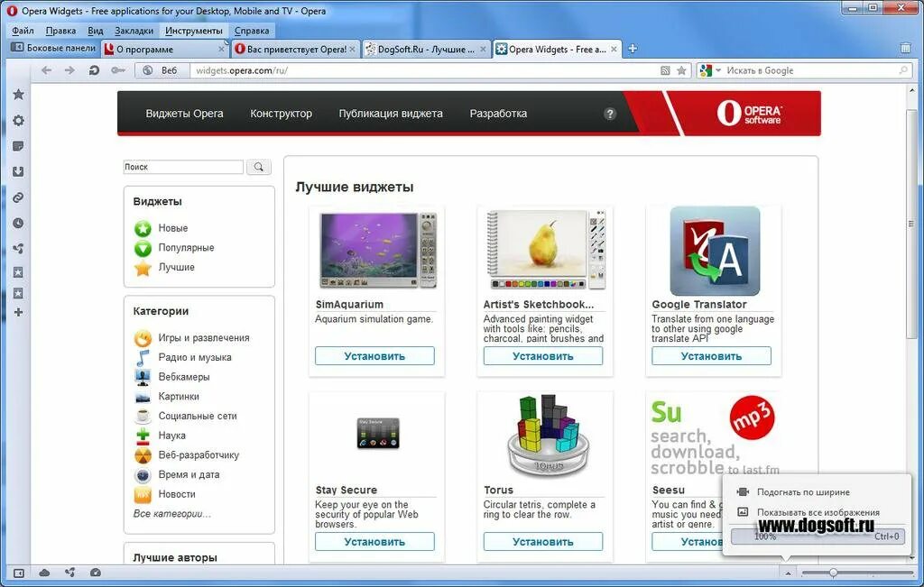Click the search magnifier button beside Поиск
Image resolution: width=924 pixels, height=587 pixels.
[x=259, y=167]
